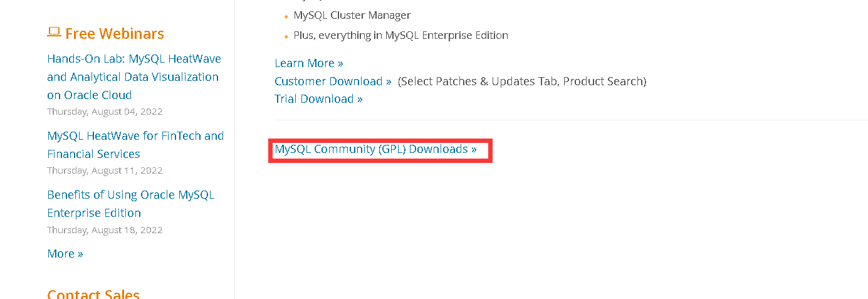Click the 'Thursday, August 18, 2022' date

tap(105, 230)
